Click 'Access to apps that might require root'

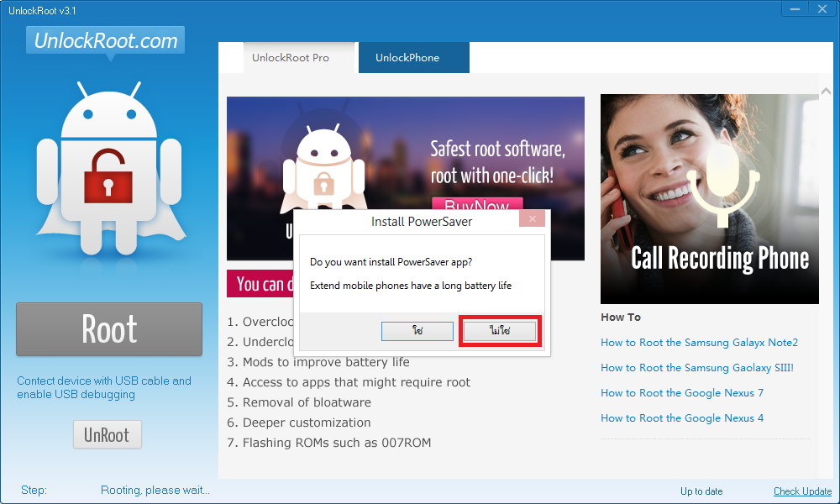tap(349, 382)
